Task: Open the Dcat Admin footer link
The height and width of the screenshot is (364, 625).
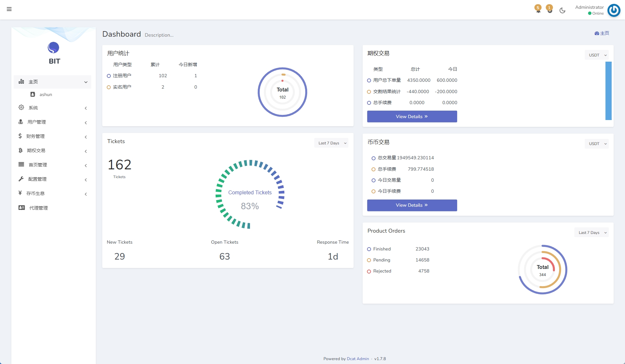Action: pos(358,359)
